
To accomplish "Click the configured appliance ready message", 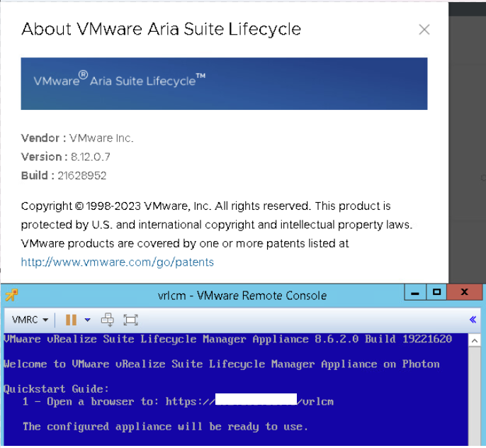I will tap(165, 427).
